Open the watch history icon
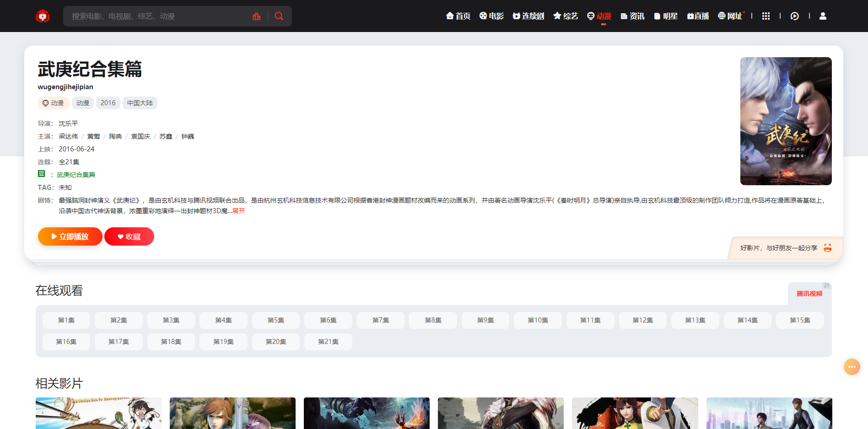The width and height of the screenshot is (868, 429). tap(795, 16)
